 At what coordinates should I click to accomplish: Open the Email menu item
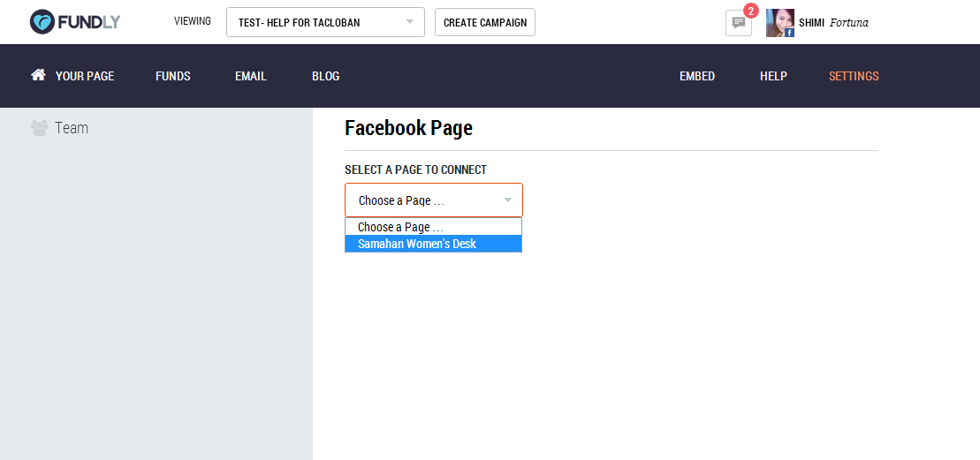pos(251,76)
